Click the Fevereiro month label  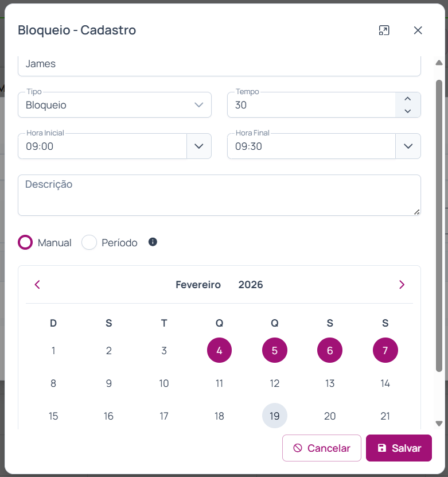[198, 285]
